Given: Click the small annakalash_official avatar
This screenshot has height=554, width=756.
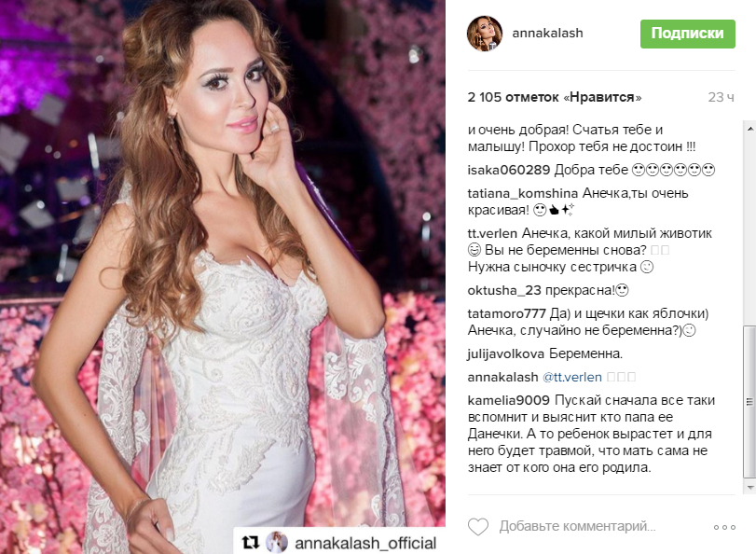Looking at the screenshot, I should click(277, 543).
